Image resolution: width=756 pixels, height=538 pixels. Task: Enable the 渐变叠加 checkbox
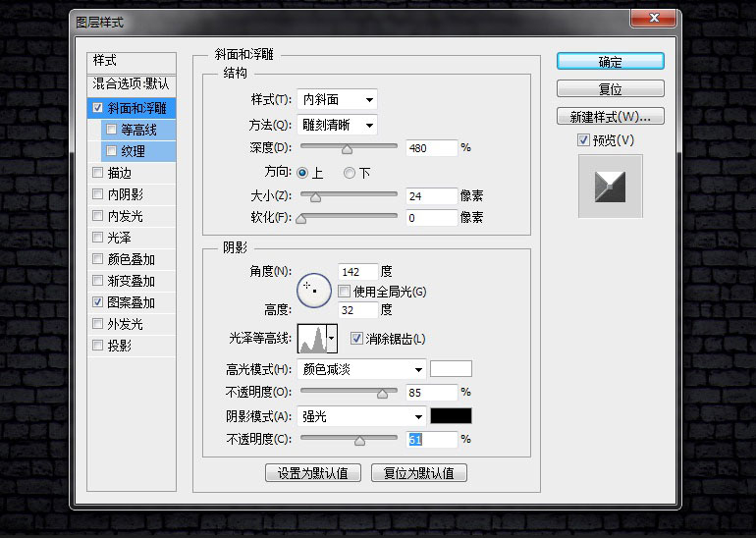point(97,281)
